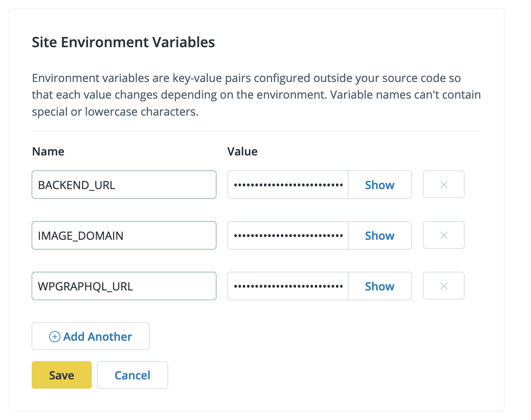The width and height of the screenshot is (531, 420).
Task: Save the environment variables
Action: coord(62,375)
